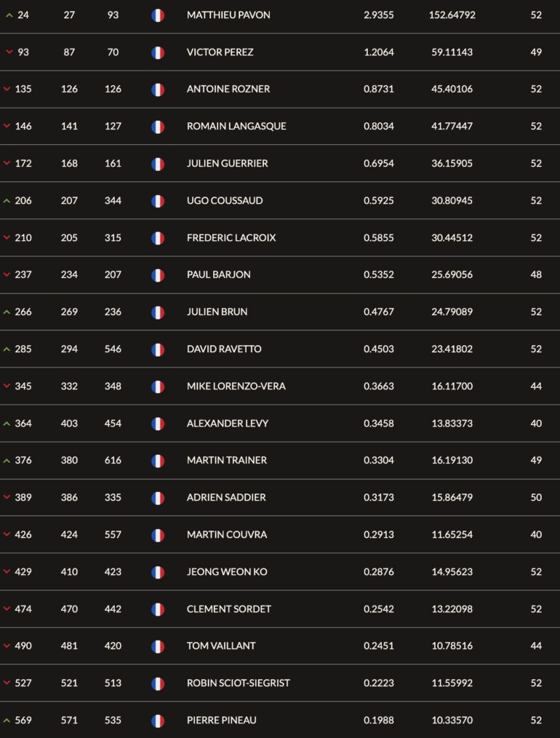Select the flag icon for Ugo Coussaud

click(x=158, y=201)
